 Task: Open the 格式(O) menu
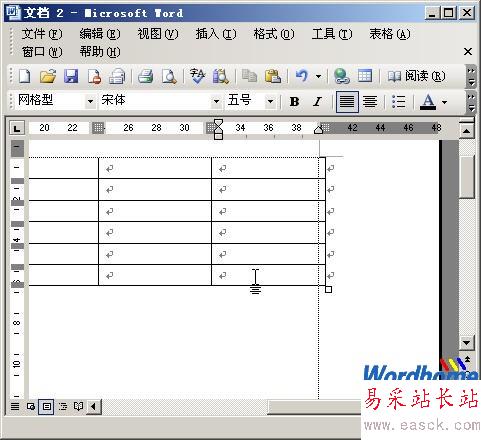[x=274, y=34]
